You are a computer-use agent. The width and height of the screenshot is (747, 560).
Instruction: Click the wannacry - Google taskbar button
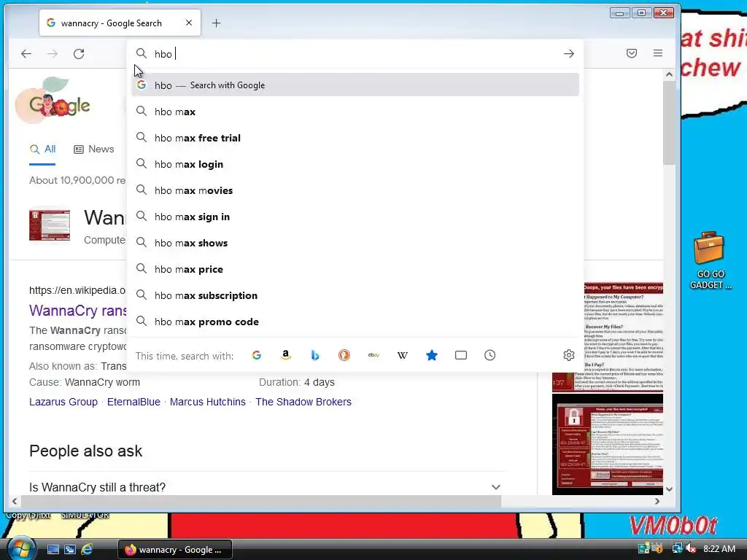[175, 550]
